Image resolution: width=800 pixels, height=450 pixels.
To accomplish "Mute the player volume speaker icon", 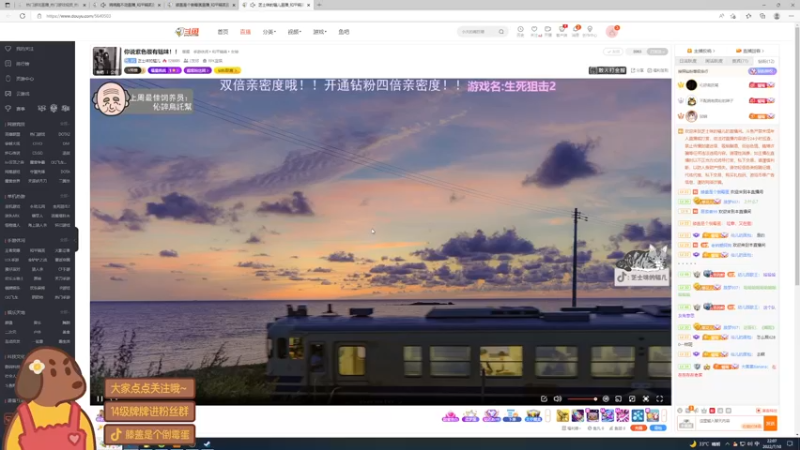I will coord(558,399).
